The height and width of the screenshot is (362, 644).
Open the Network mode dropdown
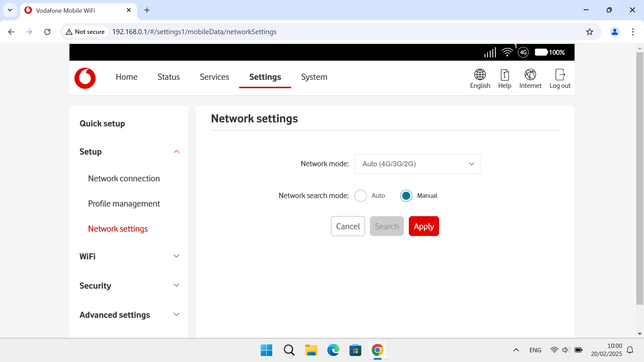[x=417, y=164]
